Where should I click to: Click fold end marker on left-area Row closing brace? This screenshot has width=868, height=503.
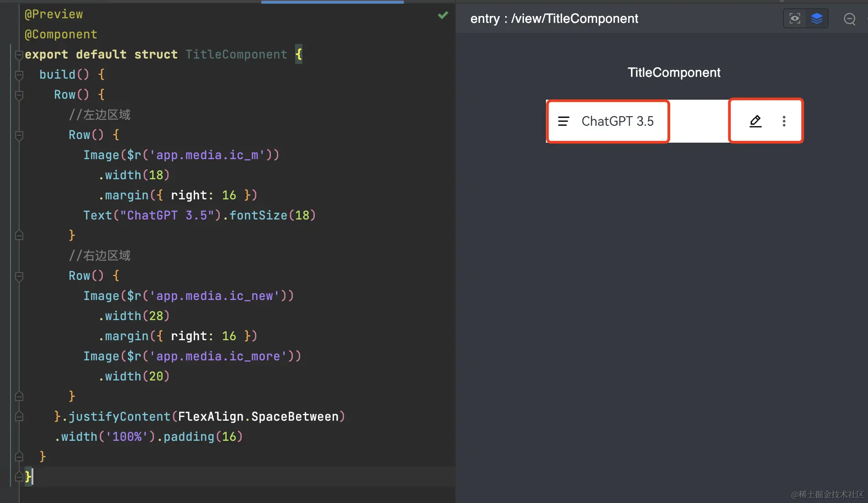point(19,235)
